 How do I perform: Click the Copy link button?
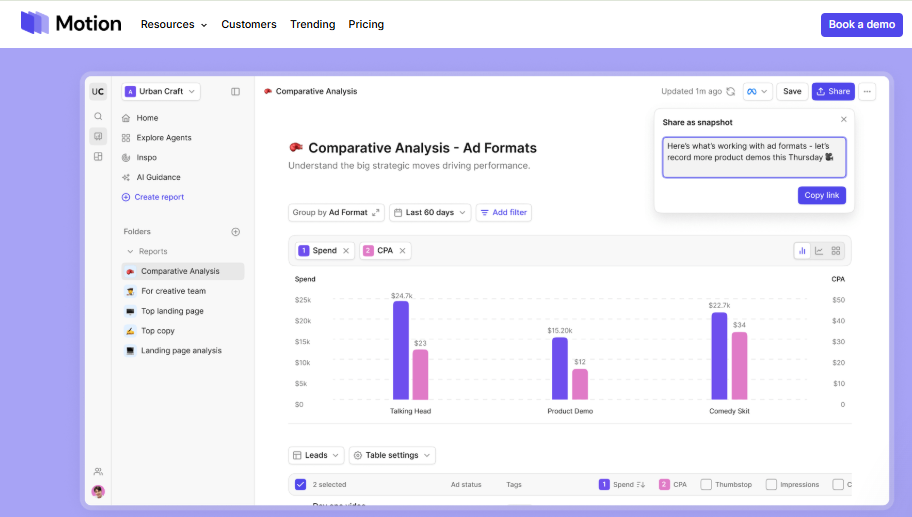821,195
